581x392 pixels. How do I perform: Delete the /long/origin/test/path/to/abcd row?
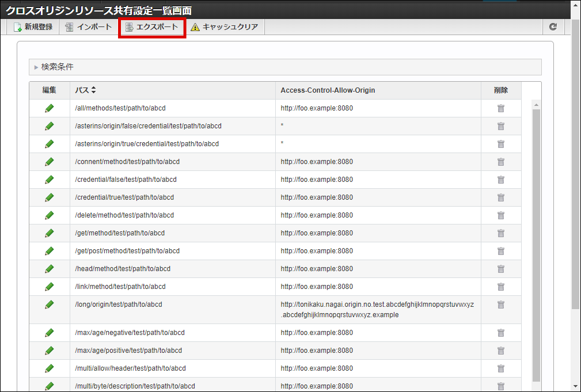point(501,305)
